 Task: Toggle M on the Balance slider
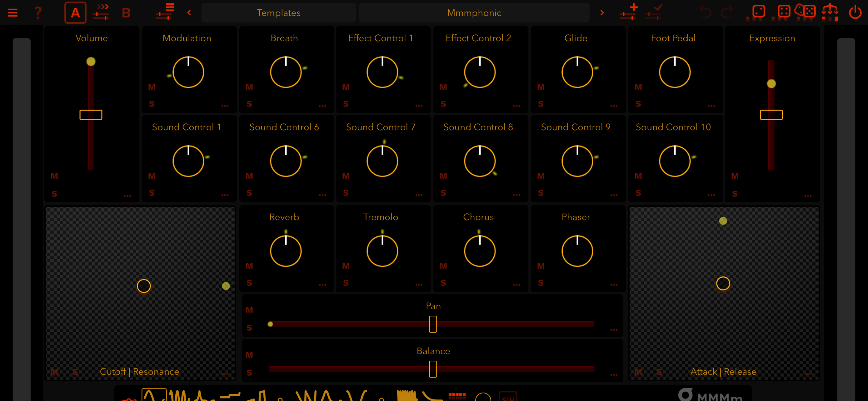(249, 355)
